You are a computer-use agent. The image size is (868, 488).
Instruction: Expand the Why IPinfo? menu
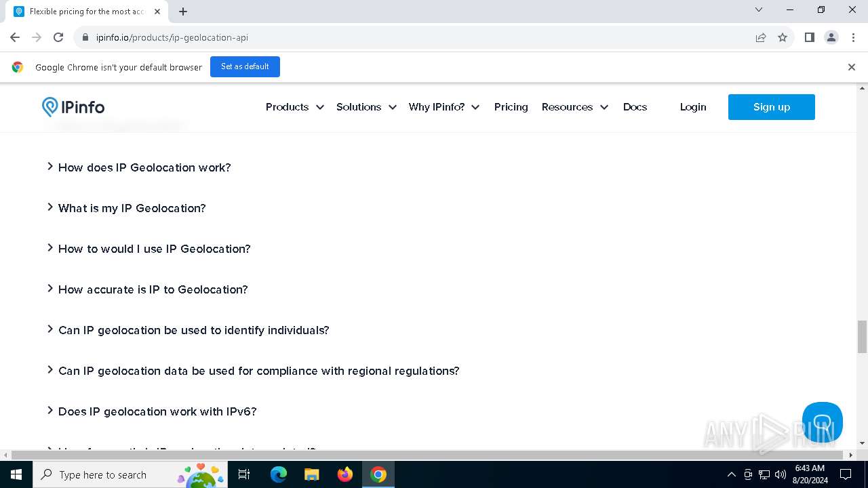[444, 107]
